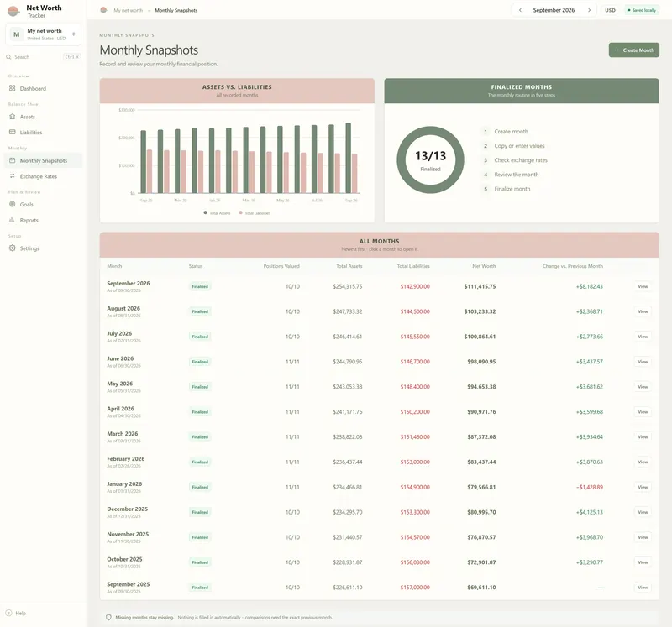Click the Net Worth Tracker logo
The image size is (672, 627).
click(x=13, y=11)
